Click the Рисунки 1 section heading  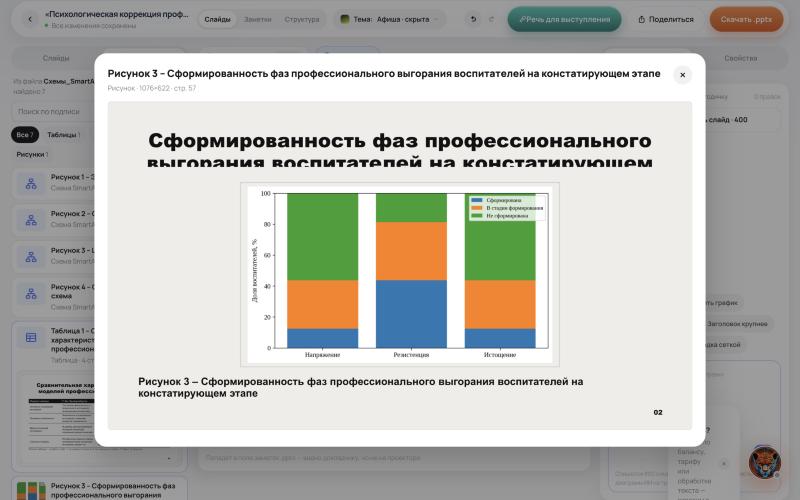coord(32,154)
